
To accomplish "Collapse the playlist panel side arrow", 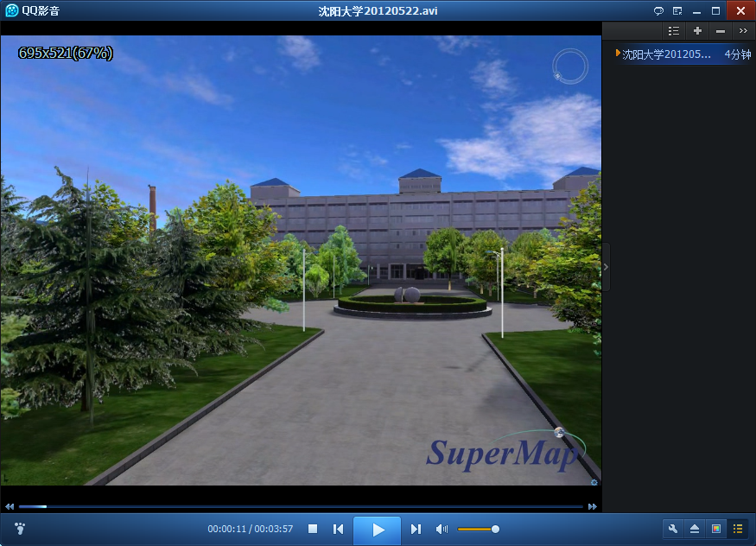I will click(606, 267).
